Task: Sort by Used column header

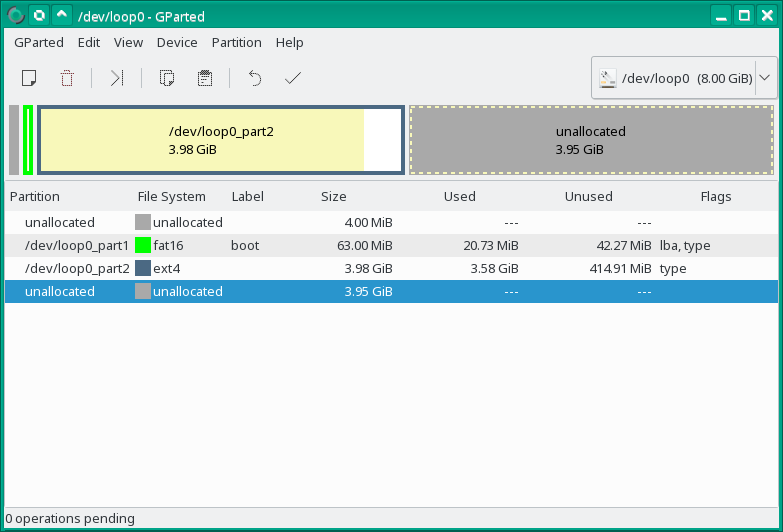Action: [x=459, y=196]
